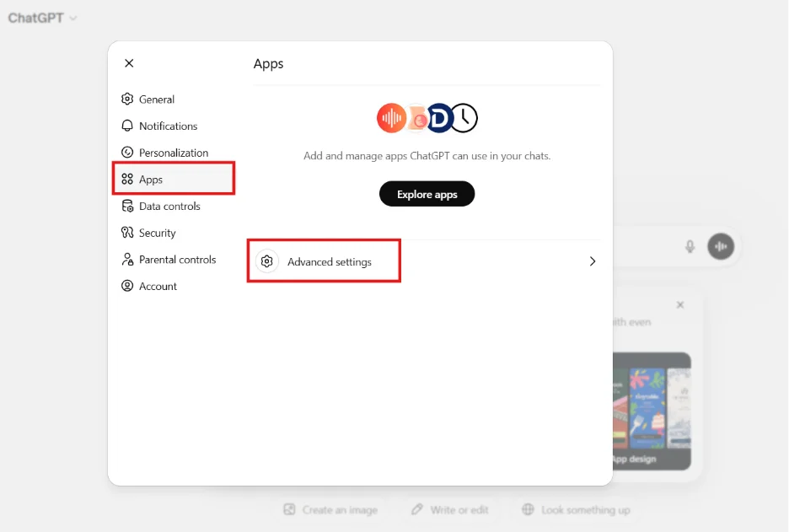Switch to the Security section
This screenshot has width=789, height=532.
(174, 233)
